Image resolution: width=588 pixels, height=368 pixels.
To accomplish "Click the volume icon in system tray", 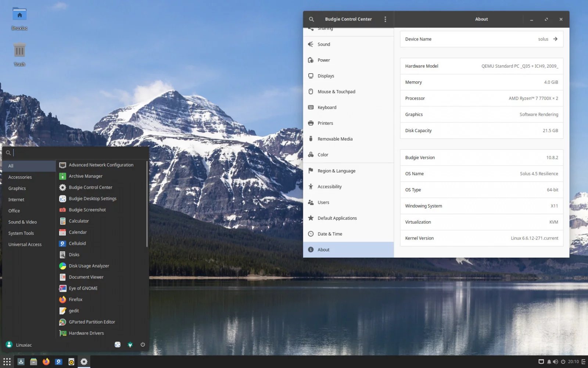I will [556, 362].
